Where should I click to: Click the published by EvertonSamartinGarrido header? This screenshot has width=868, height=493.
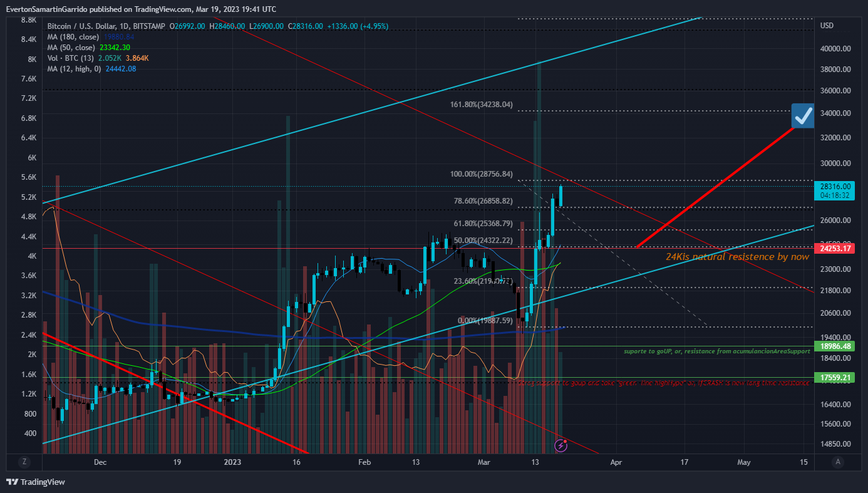pyautogui.click(x=141, y=9)
